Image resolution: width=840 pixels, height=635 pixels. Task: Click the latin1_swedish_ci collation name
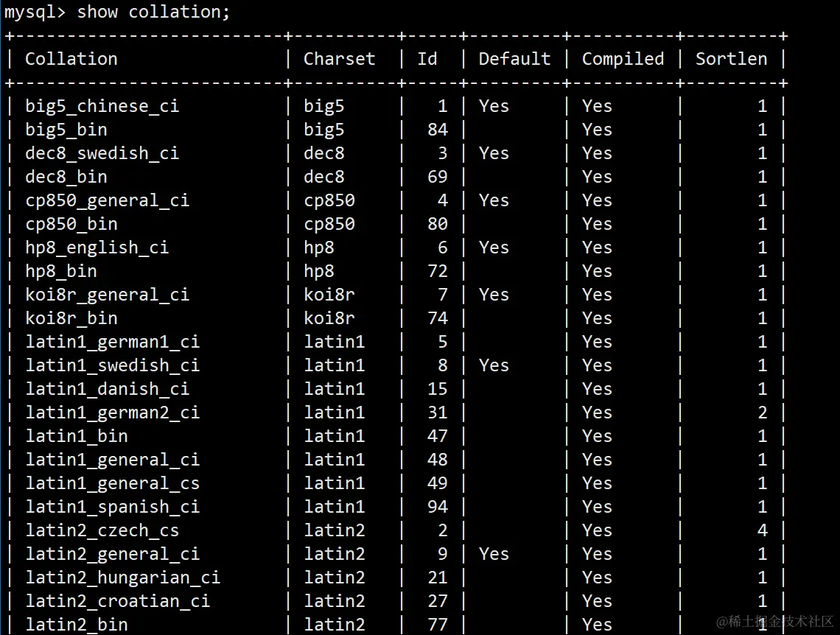112,365
